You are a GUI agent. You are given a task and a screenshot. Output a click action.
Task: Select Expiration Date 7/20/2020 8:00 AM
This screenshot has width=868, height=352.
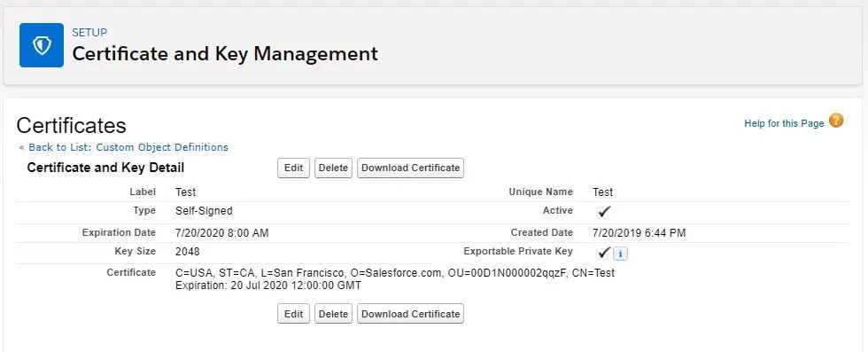tap(222, 233)
